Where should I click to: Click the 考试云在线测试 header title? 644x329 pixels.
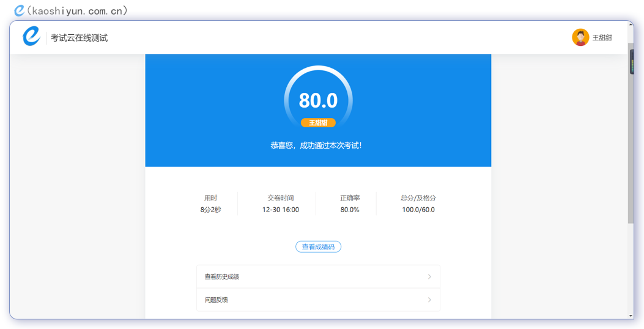coord(79,38)
